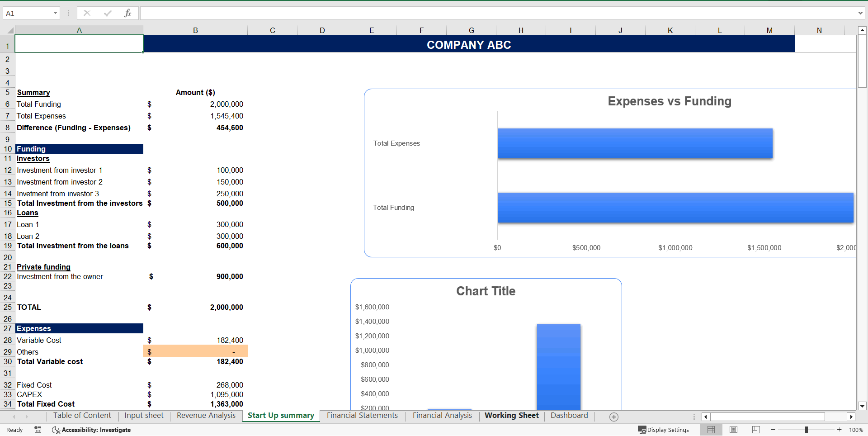Click the vertical scrollbar thumb
This screenshot has width=868, height=436.
[x=862, y=61]
